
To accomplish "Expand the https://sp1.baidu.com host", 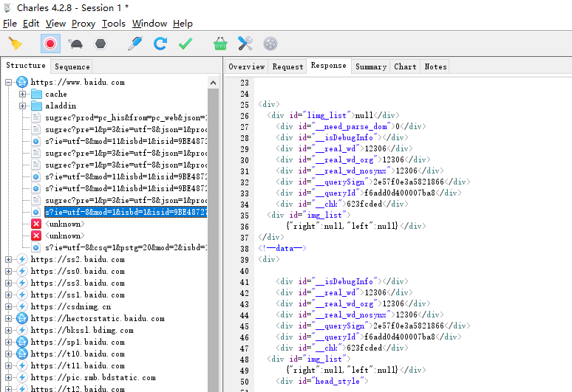I will (8, 342).
